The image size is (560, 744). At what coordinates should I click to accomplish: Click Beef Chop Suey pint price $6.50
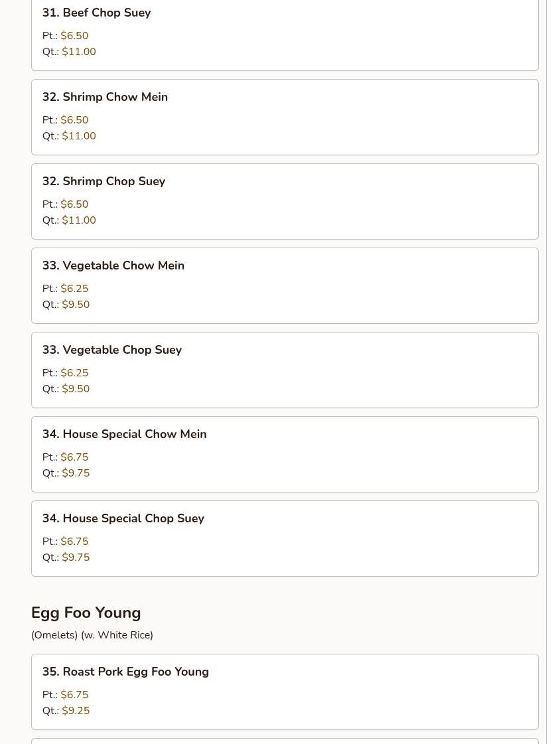tap(74, 36)
